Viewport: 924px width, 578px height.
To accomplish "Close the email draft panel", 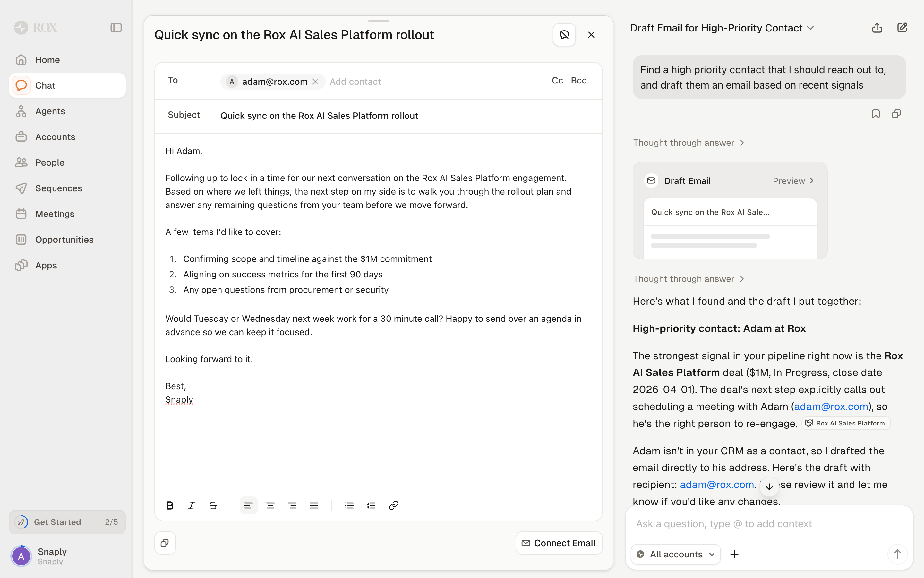I will click(591, 35).
